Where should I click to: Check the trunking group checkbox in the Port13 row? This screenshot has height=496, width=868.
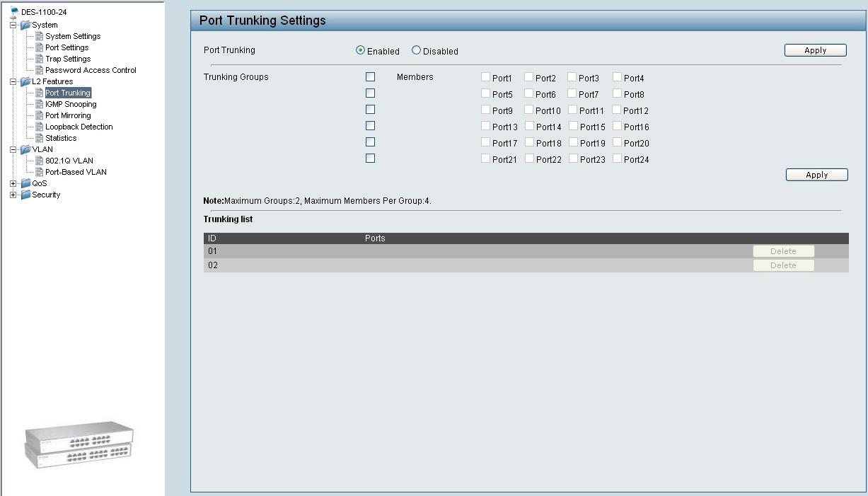pyautogui.click(x=370, y=125)
